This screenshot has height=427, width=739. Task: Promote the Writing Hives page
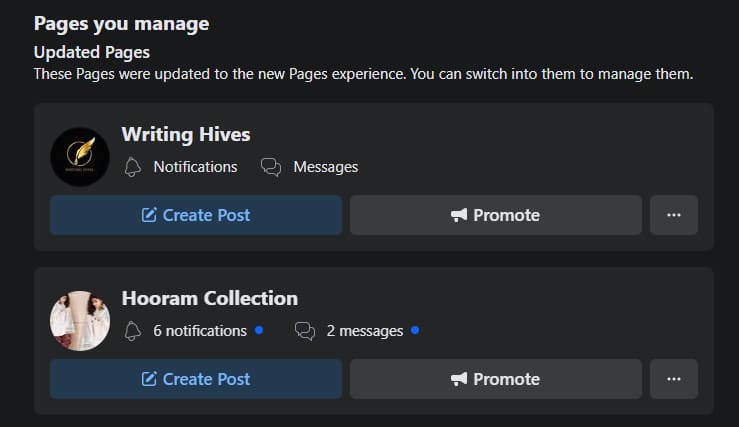click(496, 215)
